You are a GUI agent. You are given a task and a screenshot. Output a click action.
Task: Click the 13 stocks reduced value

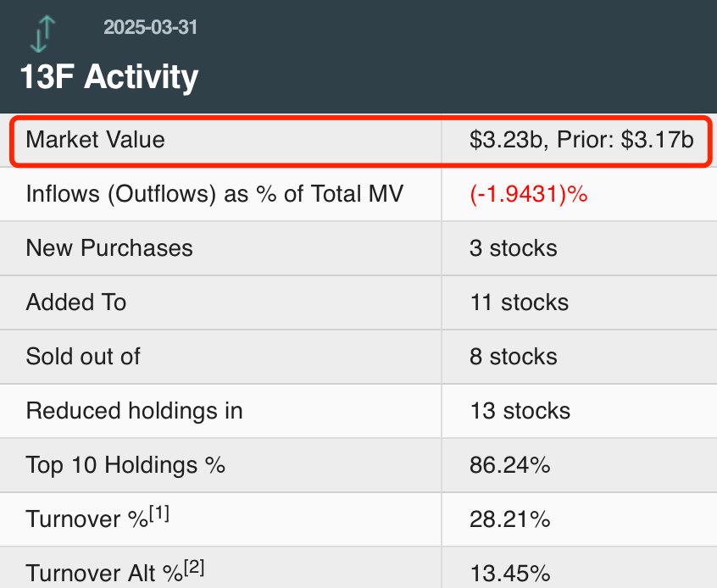pos(520,411)
